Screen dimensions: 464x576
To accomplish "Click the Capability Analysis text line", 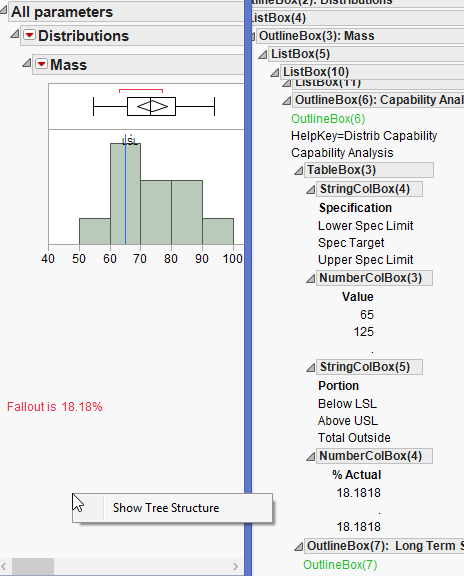I will coord(342,153).
